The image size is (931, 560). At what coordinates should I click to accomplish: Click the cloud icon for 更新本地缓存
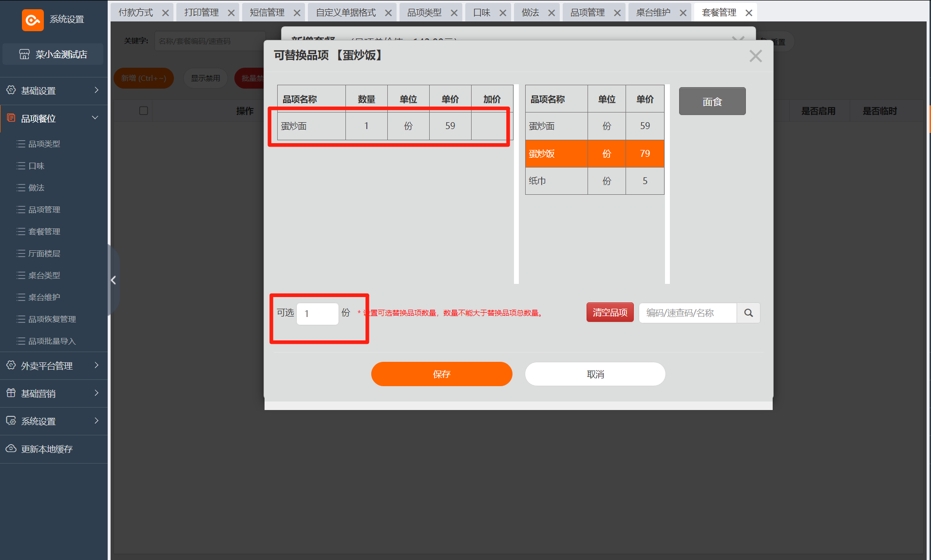coord(11,448)
